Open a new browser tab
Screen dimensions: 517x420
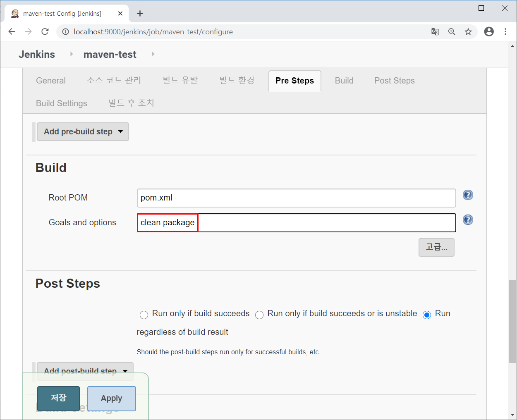(140, 14)
